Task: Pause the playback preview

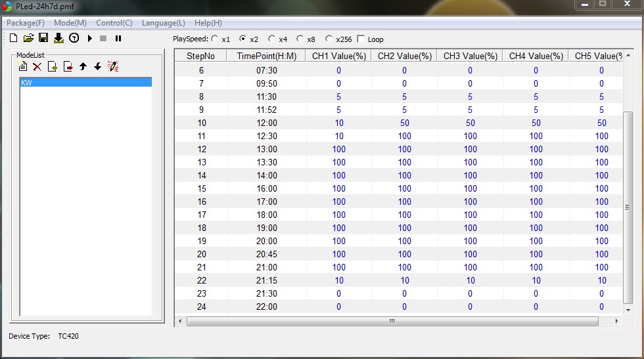Action: (118, 38)
